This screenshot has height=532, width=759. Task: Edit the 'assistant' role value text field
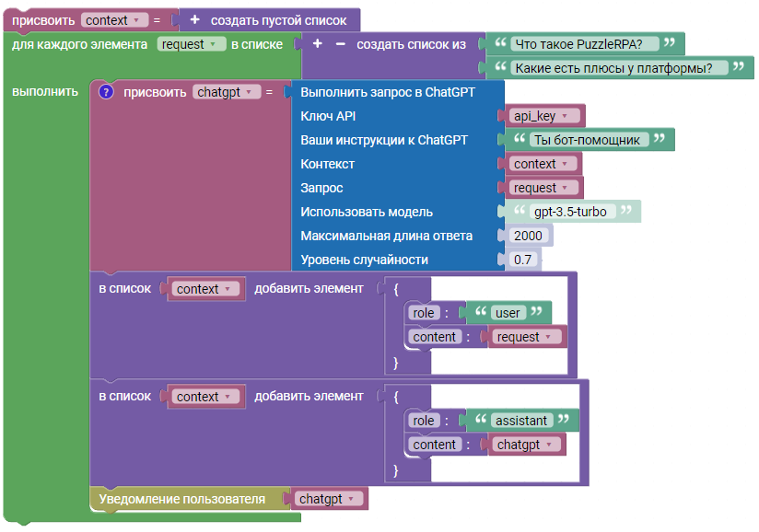(x=521, y=421)
